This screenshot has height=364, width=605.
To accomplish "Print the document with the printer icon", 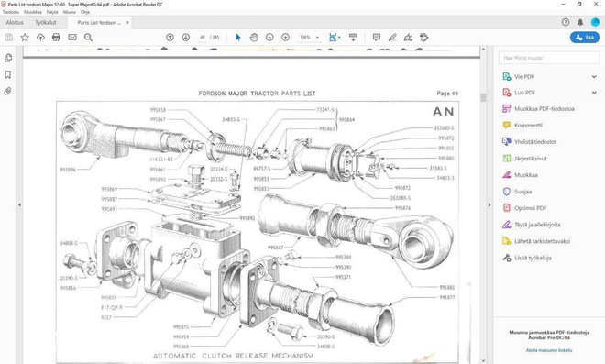I will (x=56, y=38).
